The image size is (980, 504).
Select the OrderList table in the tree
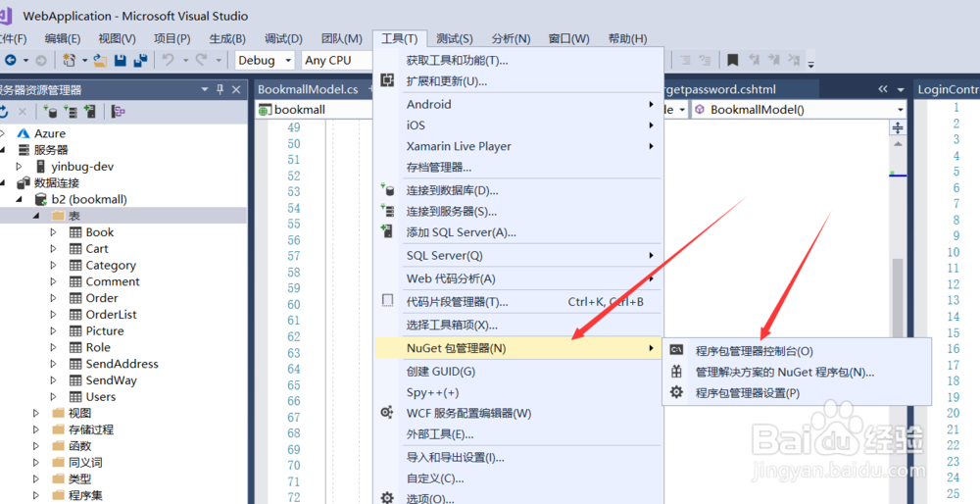click(112, 315)
